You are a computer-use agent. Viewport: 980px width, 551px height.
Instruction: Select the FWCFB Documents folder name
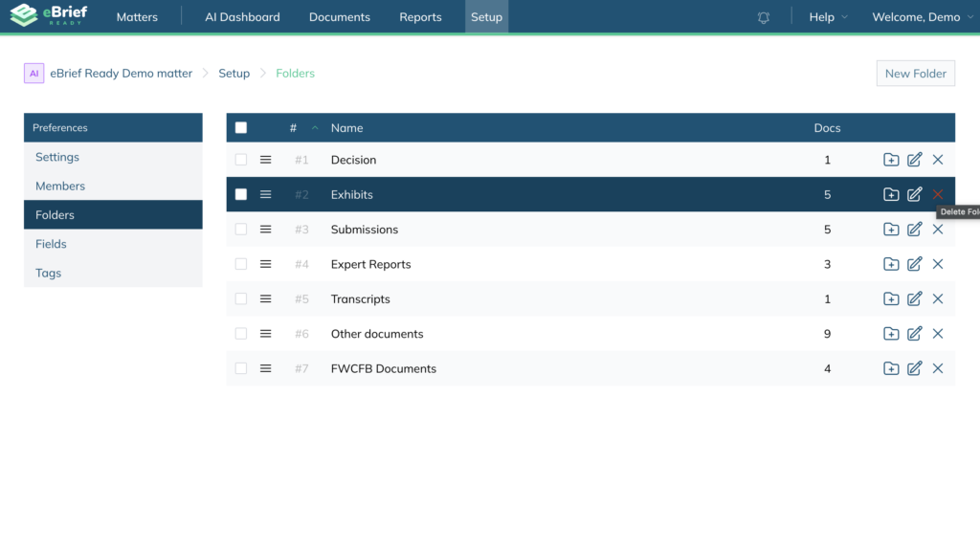click(x=384, y=368)
